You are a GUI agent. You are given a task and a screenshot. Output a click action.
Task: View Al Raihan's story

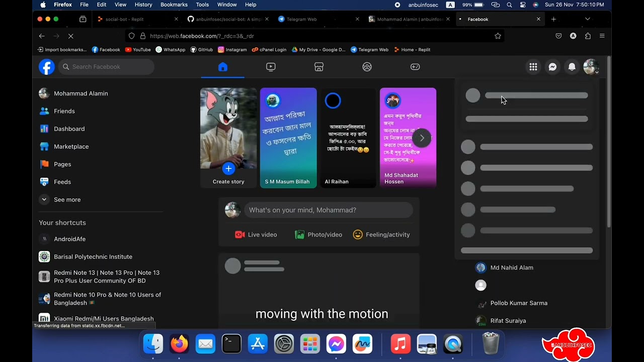348,138
